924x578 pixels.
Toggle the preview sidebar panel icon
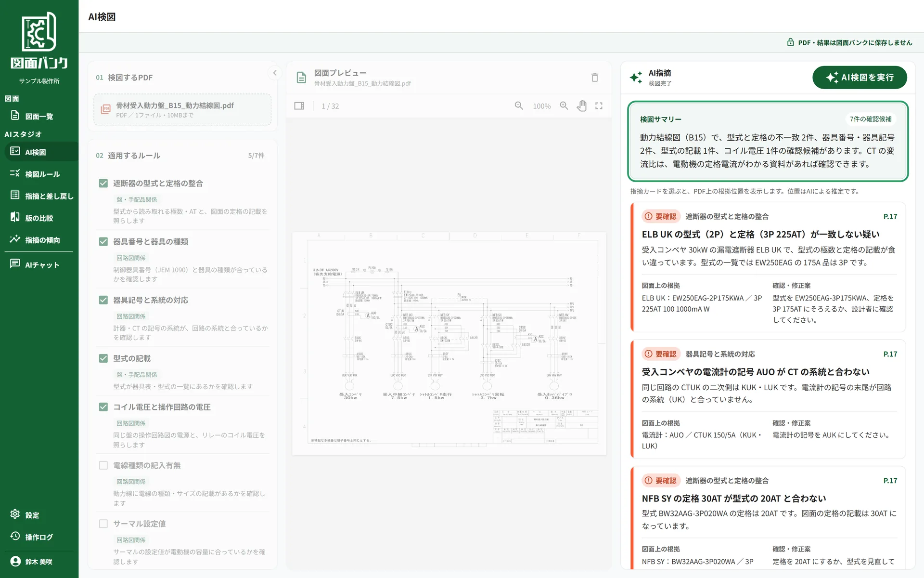299,106
